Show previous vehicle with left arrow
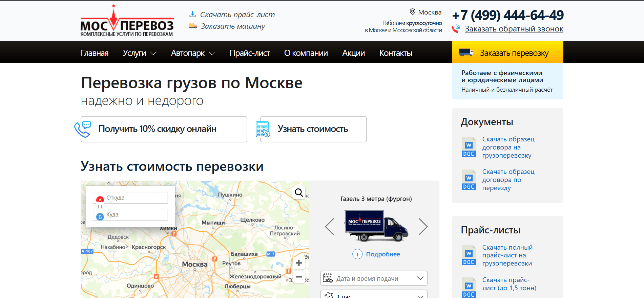Screen dimensions: 644x298 pos(330,227)
